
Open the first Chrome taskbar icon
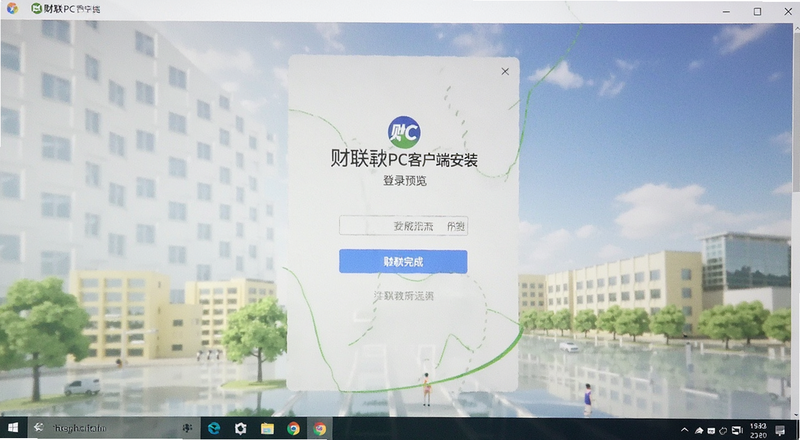(293, 428)
